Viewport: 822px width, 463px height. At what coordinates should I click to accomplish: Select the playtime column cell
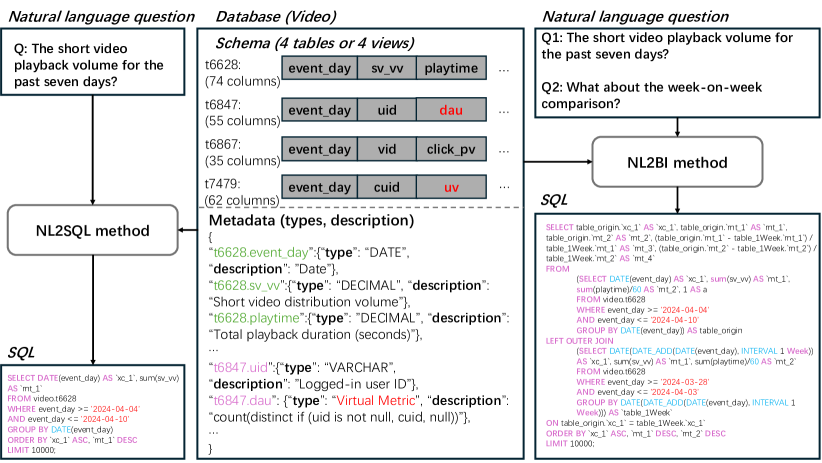[x=451, y=68]
